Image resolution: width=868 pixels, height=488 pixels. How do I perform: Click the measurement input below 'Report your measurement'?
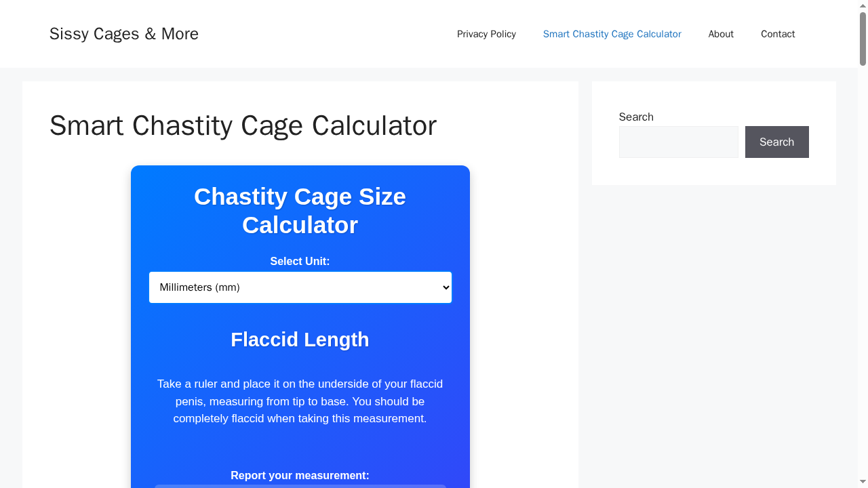coord(300,487)
